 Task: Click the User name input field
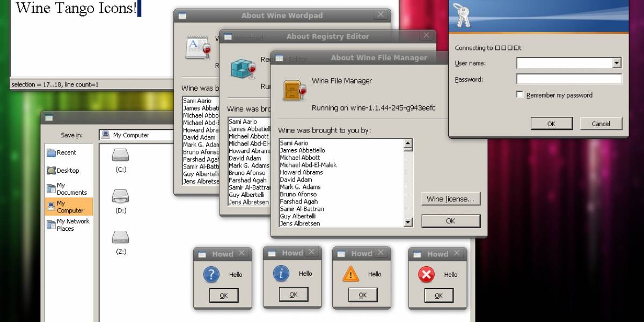coord(564,63)
